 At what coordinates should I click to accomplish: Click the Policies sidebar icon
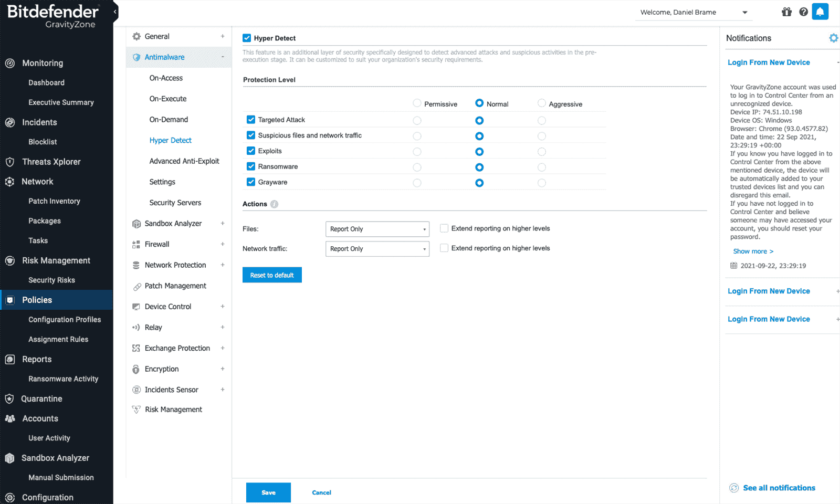point(10,300)
